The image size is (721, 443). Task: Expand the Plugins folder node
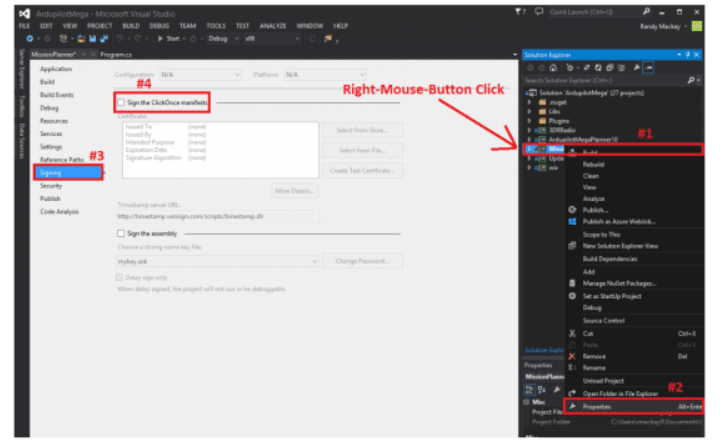(x=529, y=121)
